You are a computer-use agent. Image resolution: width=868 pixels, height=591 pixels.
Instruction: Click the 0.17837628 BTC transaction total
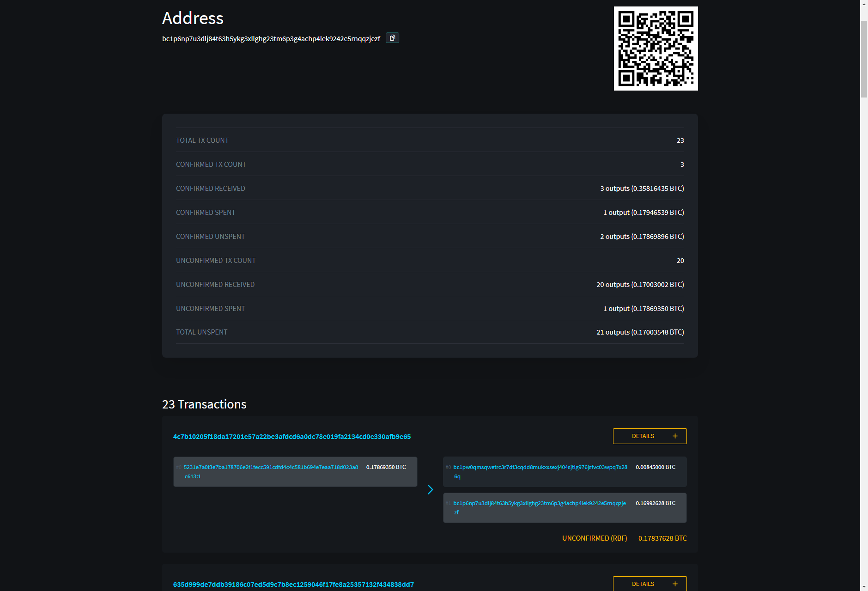(x=662, y=538)
